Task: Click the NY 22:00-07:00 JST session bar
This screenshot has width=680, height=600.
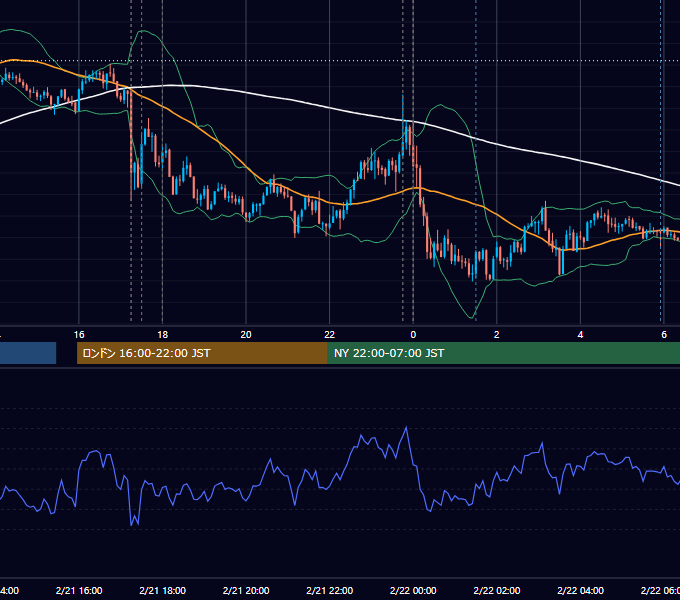Action: point(503,353)
